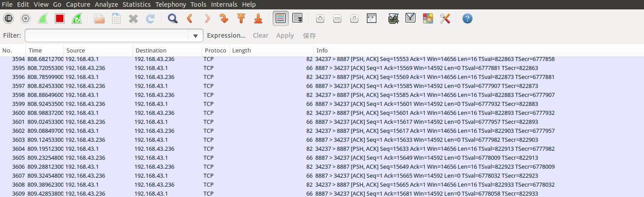The width and height of the screenshot is (644, 197).
Task: Clear the display filter
Action: click(x=260, y=35)
